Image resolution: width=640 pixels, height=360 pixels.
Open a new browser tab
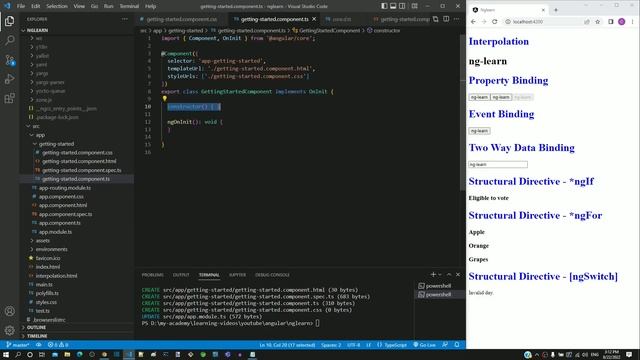556,10
